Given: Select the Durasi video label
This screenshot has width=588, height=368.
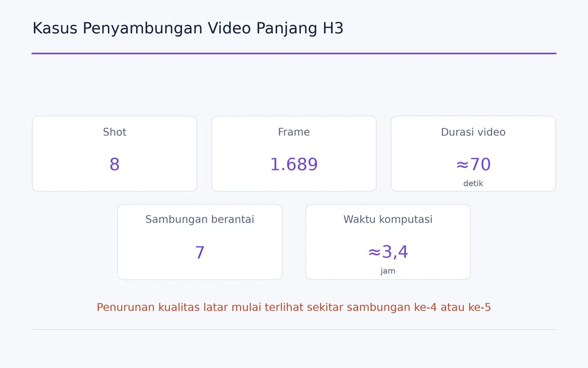Looking at the screenshot, I should click(x=473, y=132).
